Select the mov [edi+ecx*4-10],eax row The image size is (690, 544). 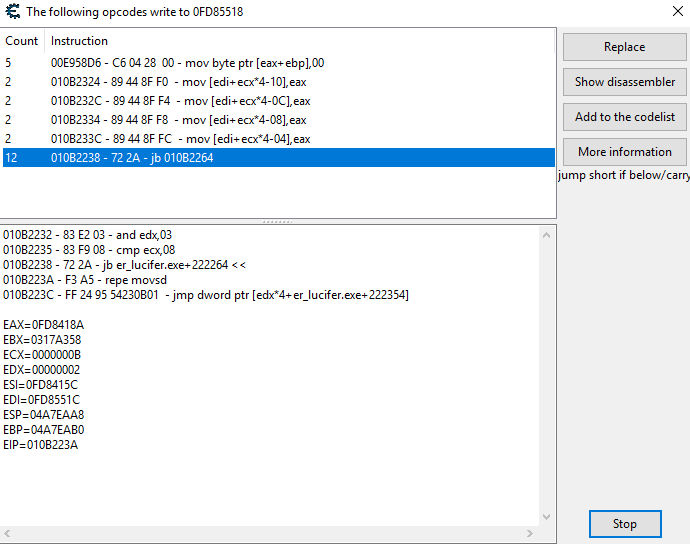tap(180, 82)
